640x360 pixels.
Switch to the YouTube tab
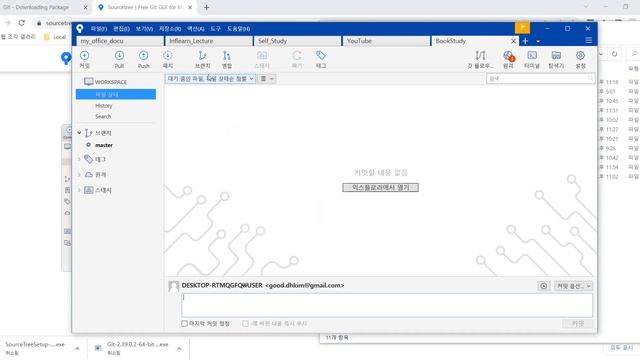coord(386,41)
